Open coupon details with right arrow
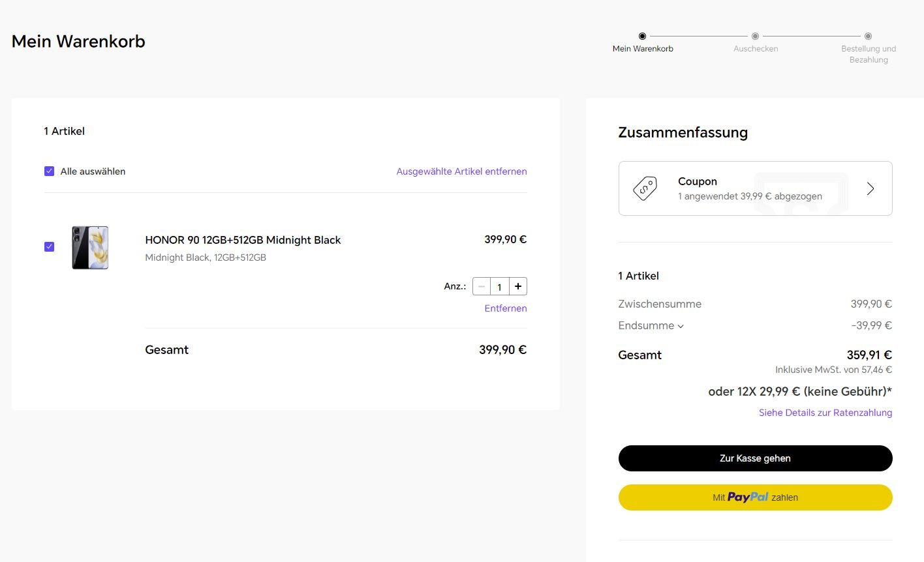 pyautogui.click(x=870, y=188)
